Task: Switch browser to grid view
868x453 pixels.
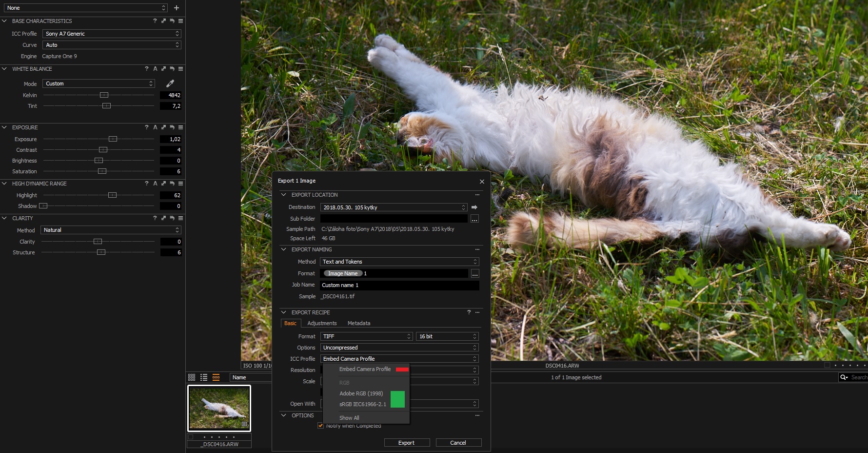Action: pos(192,377)
